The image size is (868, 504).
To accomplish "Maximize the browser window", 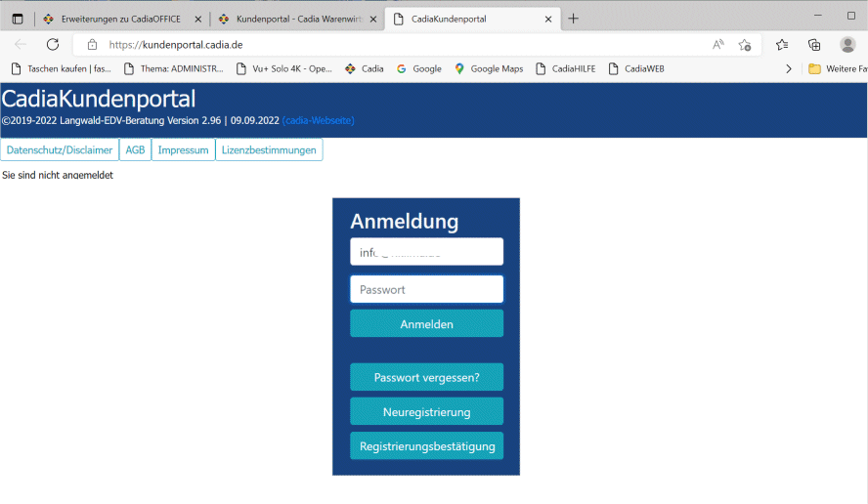I will [x=851, y=16].
